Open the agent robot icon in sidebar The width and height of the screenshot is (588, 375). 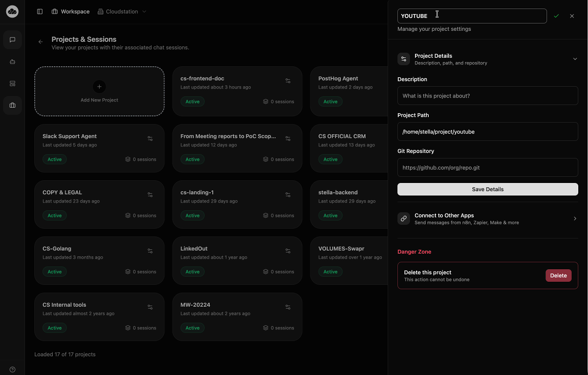coord(12,62)
